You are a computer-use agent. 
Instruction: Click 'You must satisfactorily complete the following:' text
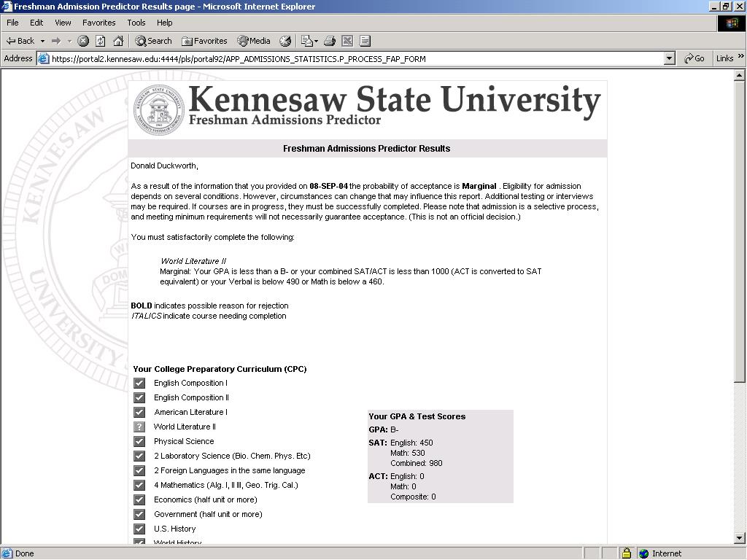(212, 237)
